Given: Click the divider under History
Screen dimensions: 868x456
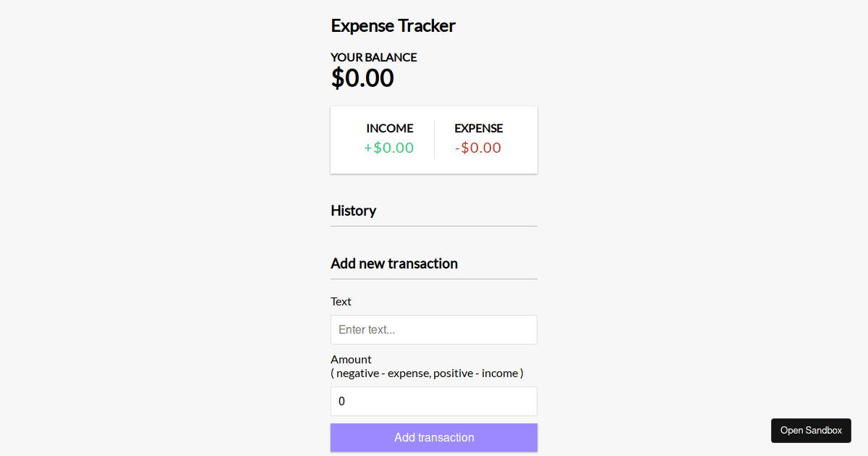Looking at the screenshot, I should tap(433, 226).
